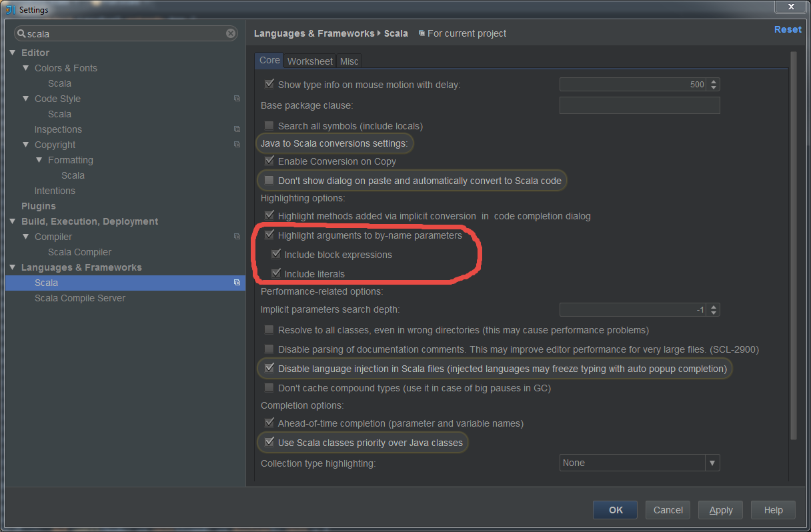Image resolution: width=811 pixels, height=532 pixels.
Task: Click the Settings window app icon
Action: [10, 9]
